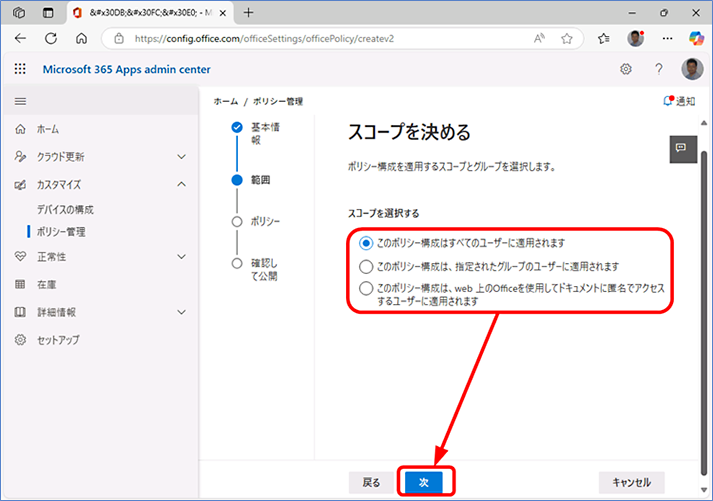Click the 詳細情報 book icon
713x501 pixels.
point(20,312)
